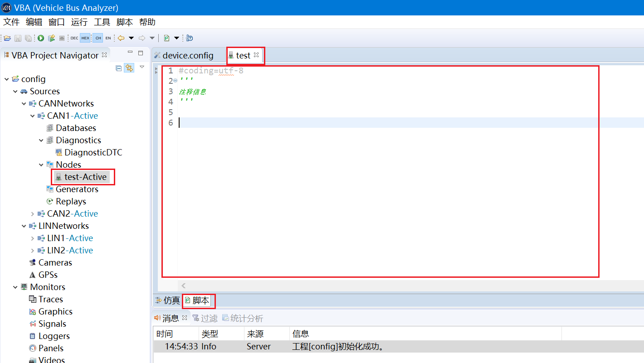Toggle HEX display mode
Image resolution: width=644 pixels, height=363 pixels.
85,38
